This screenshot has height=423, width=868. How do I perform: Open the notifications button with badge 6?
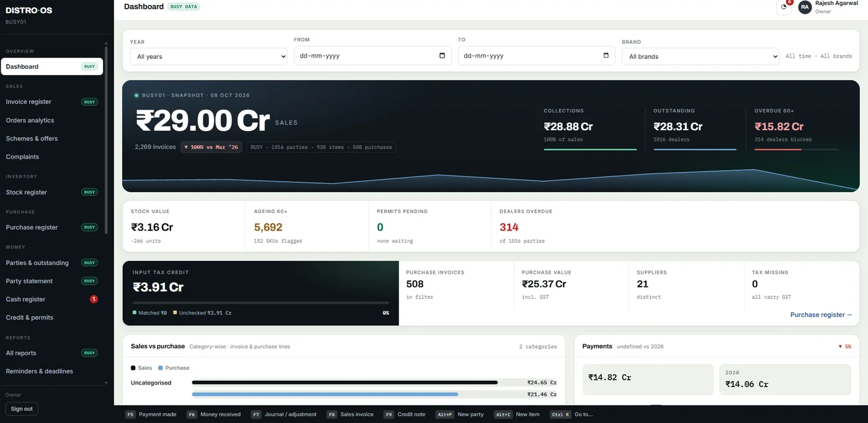[x=784, y=7]
